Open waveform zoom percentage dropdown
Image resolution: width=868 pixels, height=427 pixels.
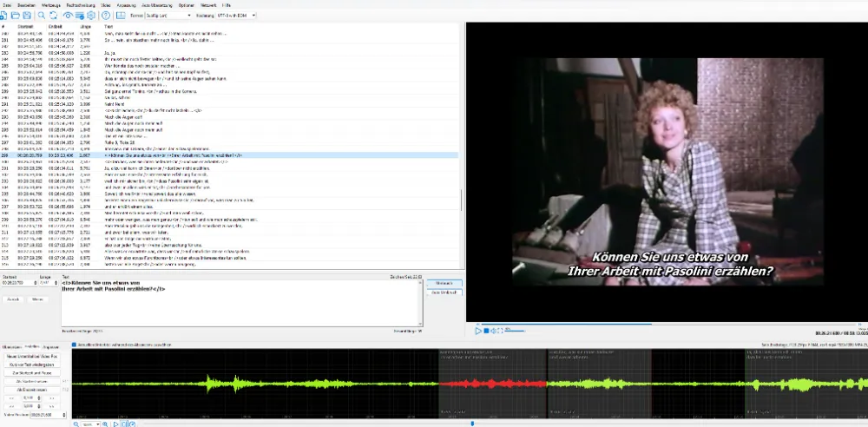(x=91, y=424)
